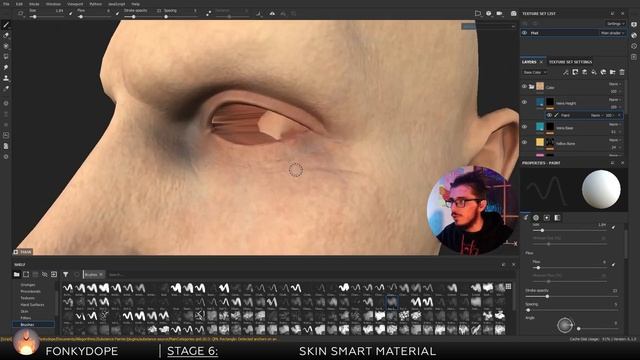Screen dimensions: 640x360
Task: Toggle visibility of the texture set
Action: tap(524, 33)
